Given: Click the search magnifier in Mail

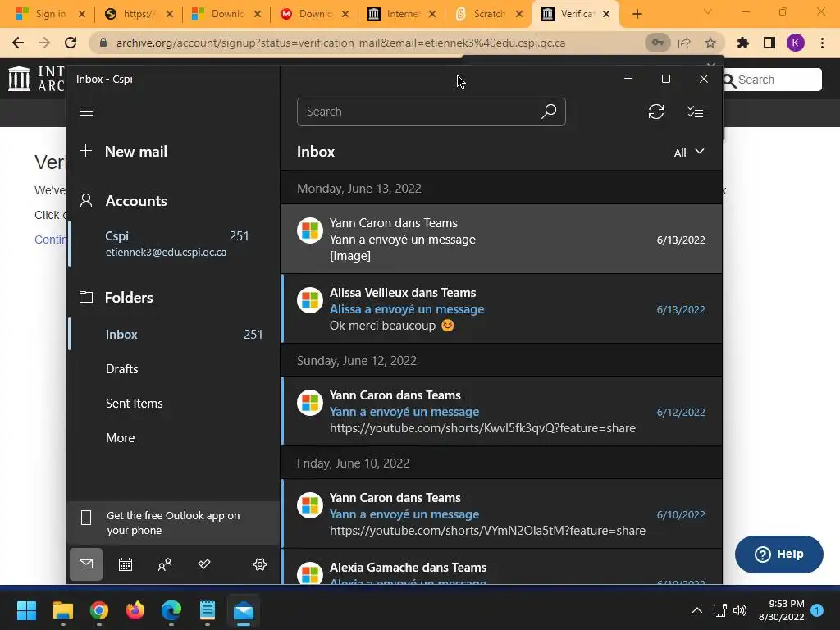Looking at the screenshot, I should (548, 111).
